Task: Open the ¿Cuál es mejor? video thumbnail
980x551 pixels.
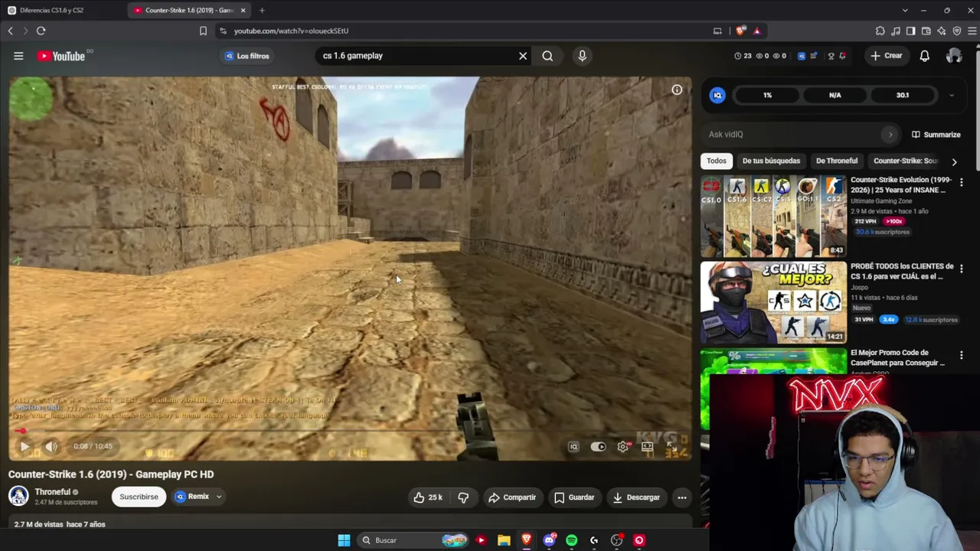Action: [773, 303]
